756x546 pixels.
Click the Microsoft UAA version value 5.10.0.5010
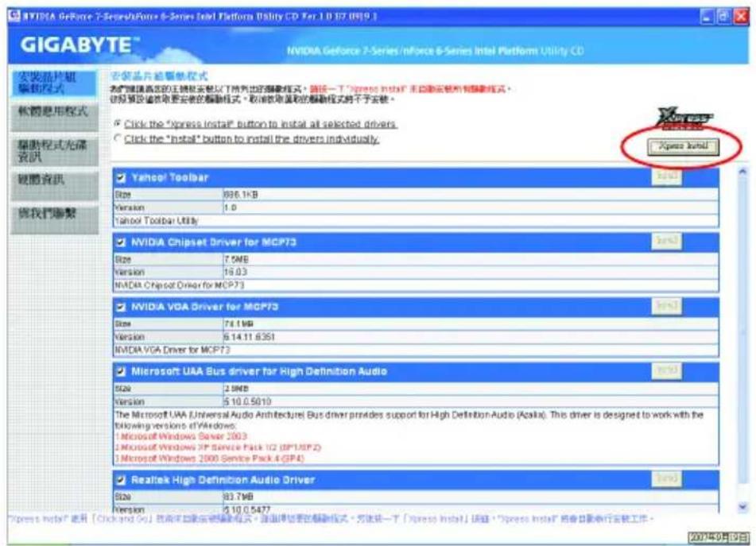[x=247, y=401]
